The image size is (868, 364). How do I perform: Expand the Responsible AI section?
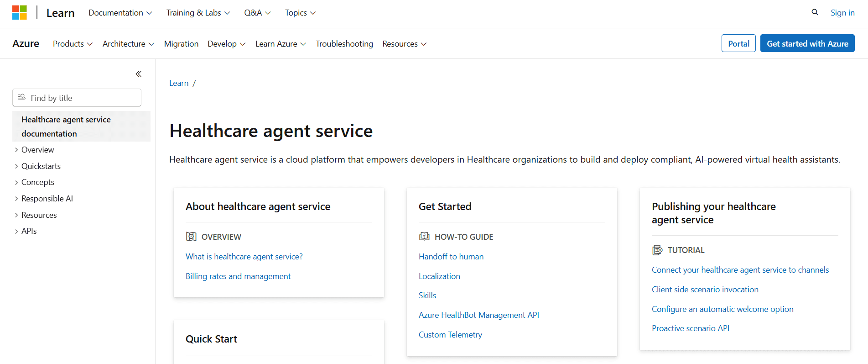16,199
